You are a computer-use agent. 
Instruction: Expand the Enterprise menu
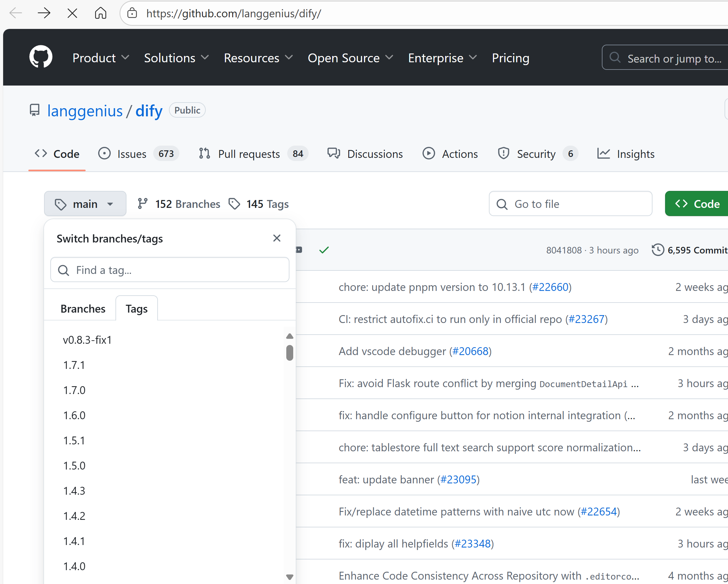[443, 58]
